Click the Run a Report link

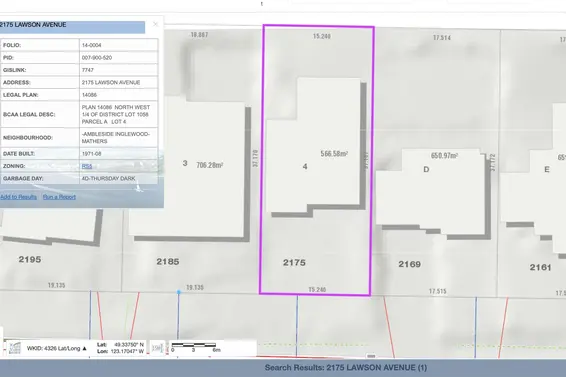point(59,197)
